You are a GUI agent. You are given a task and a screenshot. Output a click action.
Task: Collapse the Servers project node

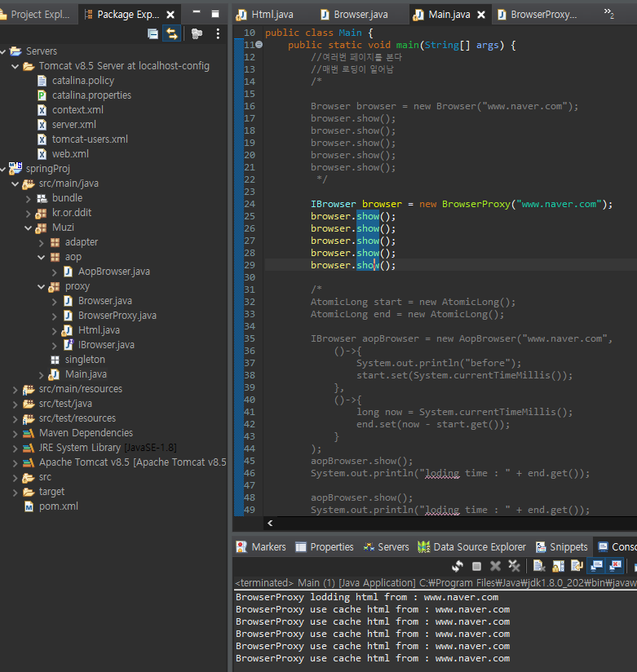2,51
